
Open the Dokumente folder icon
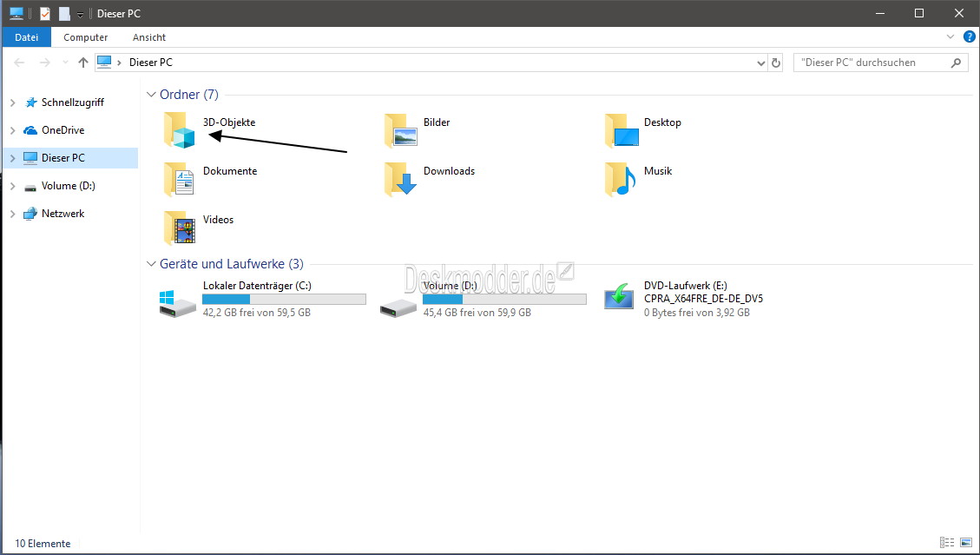click(x=180, y=179)
